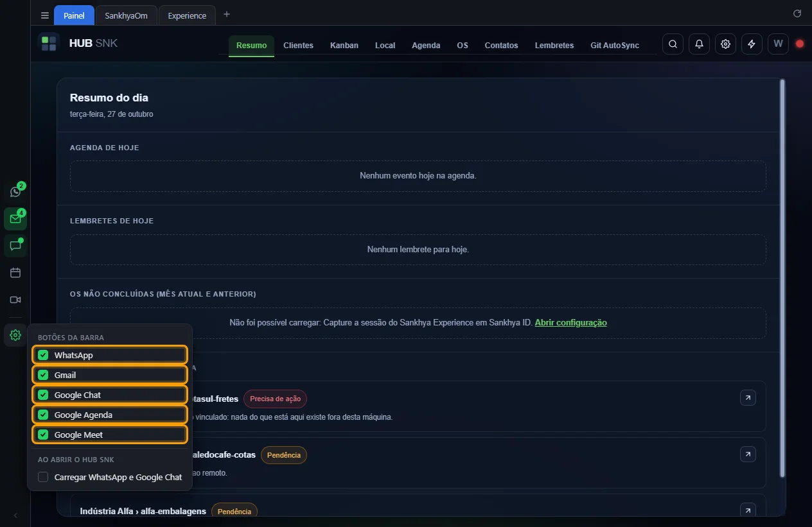Click 'Nenhum lembrete para hoje.' text
Screen dimensions: 812x527
(x=418, y=249)
